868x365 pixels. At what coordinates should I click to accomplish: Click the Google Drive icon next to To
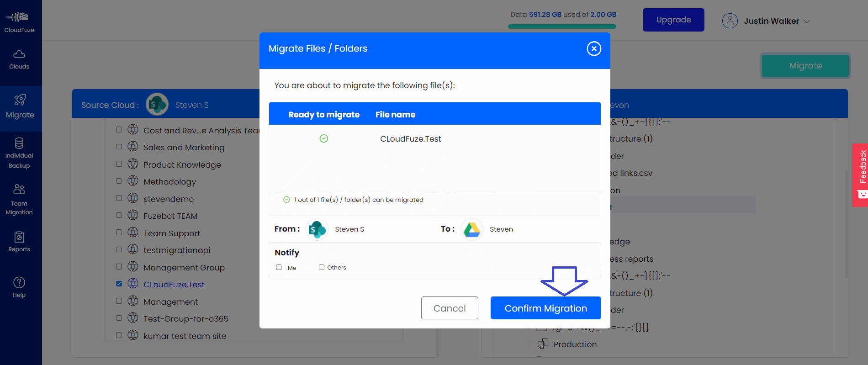(472, 229)
